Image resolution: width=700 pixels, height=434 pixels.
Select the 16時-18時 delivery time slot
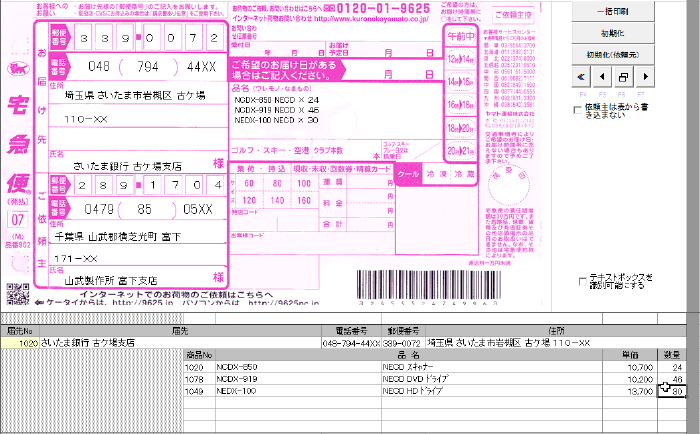tap(461, 105)
